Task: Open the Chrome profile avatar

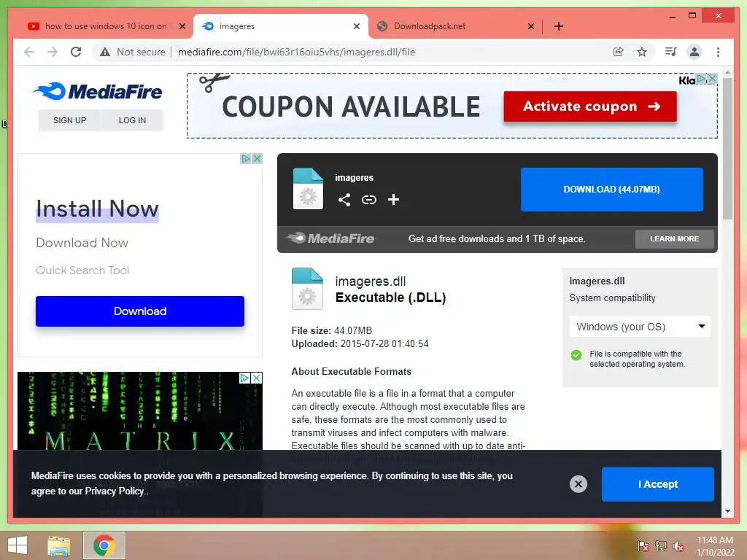Action: click(x=694, y=52)
